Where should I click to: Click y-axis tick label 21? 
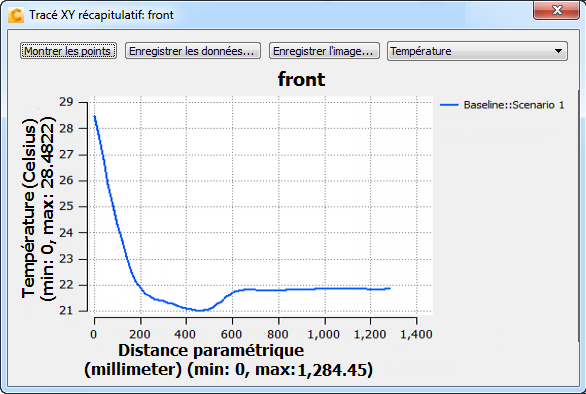pyautogui.click(x=67, y=310)
